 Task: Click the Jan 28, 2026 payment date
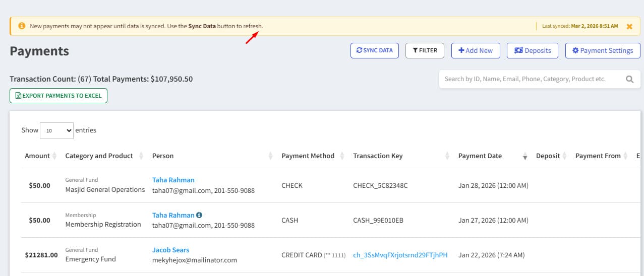coord(493,185)
